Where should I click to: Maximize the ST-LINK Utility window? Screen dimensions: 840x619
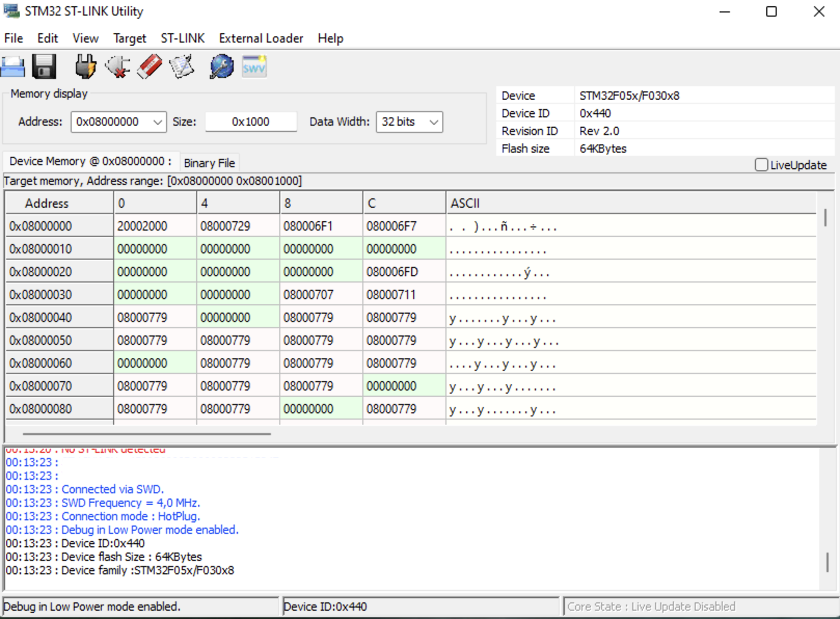pos(771,11)
